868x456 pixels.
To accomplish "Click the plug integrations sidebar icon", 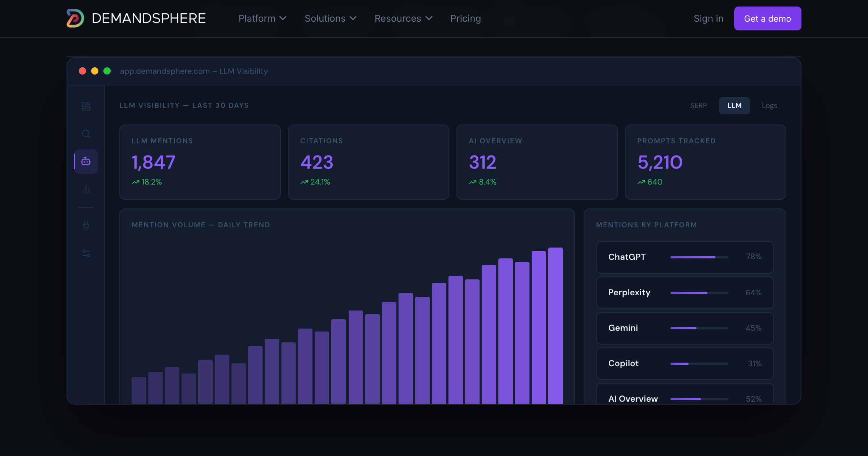I will tap(86, 226).
